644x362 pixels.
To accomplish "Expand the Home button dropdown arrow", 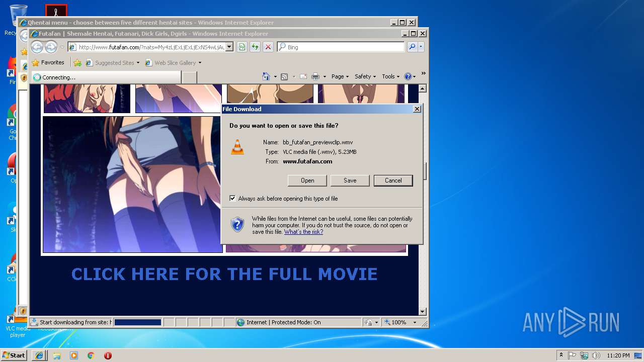I will click(x=275, y=77).
